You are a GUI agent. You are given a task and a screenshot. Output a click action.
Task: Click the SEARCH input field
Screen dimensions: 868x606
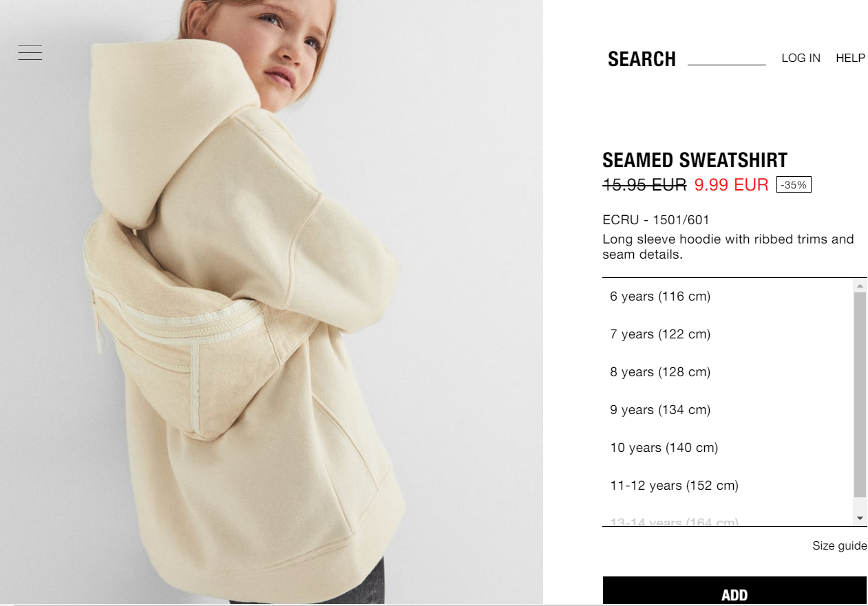point(727,58)
